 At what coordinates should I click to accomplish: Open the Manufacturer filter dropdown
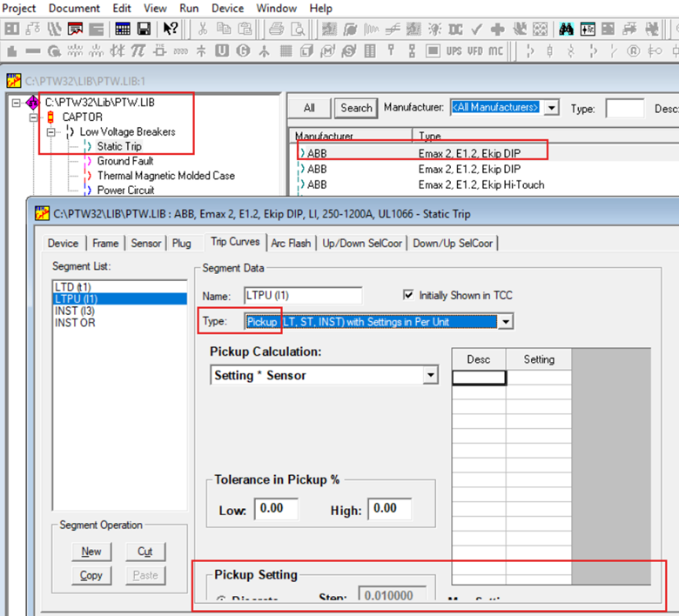tap(552, 108)
